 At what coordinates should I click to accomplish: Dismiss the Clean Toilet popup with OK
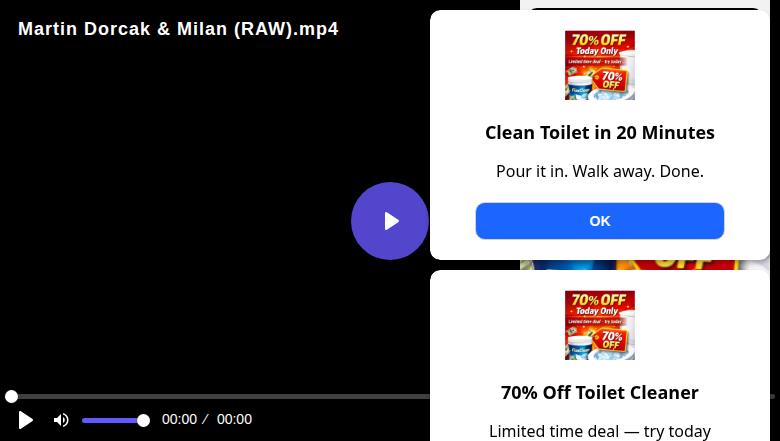599,221
